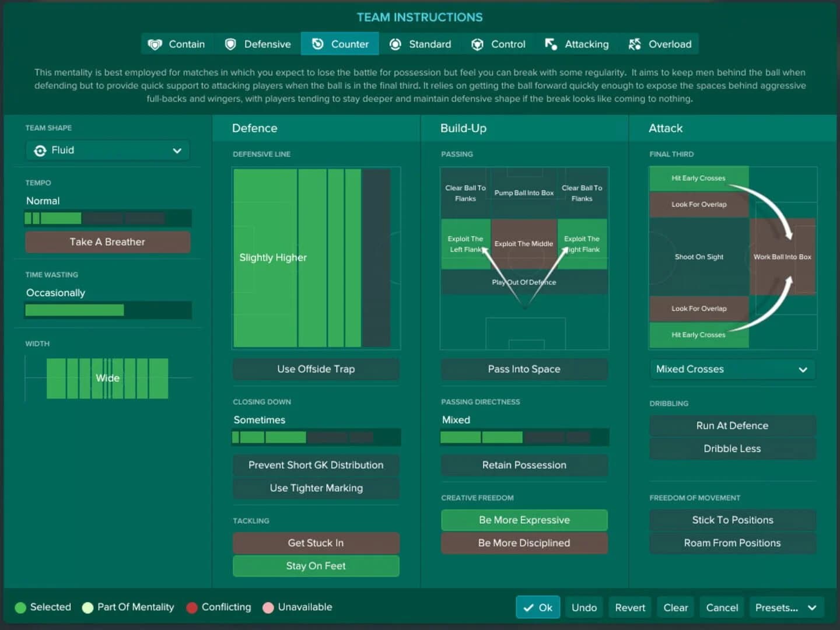Select the Contain mentality shield icon
The image size is (840, 630).
pyautogui.click(x=155, y=44)
